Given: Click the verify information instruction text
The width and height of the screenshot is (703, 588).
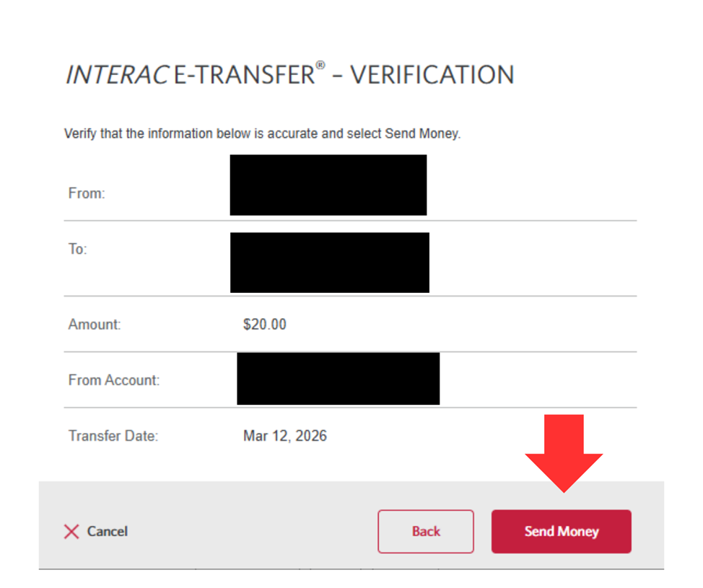Looking at the screenshot, I should click(x=262, y=134).
